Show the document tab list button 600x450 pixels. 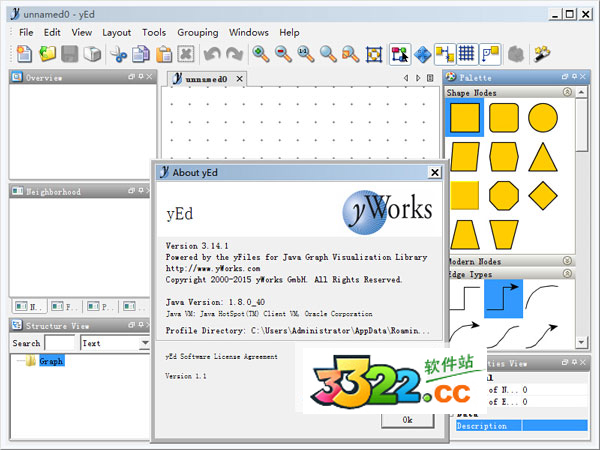[x=430, y=78]
